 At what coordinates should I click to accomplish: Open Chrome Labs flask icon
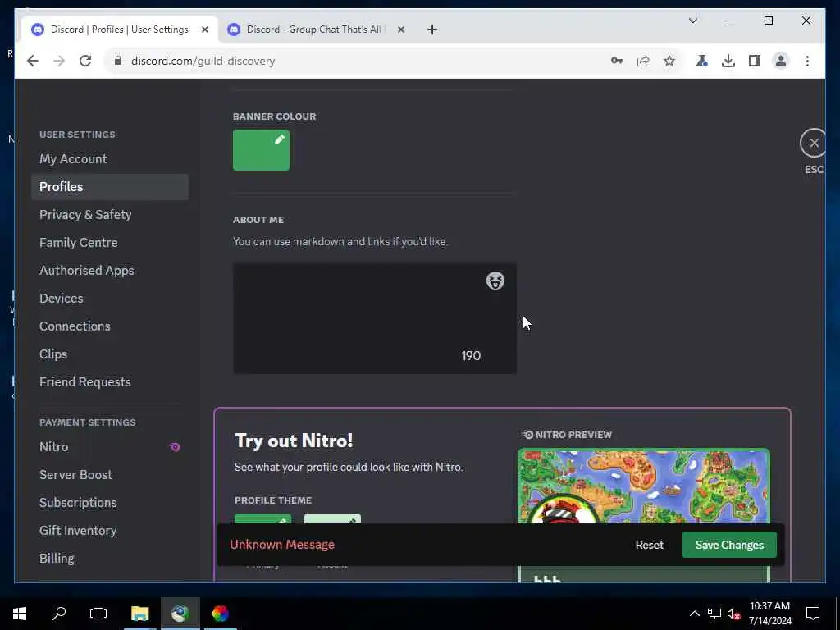tap(702, 61)
